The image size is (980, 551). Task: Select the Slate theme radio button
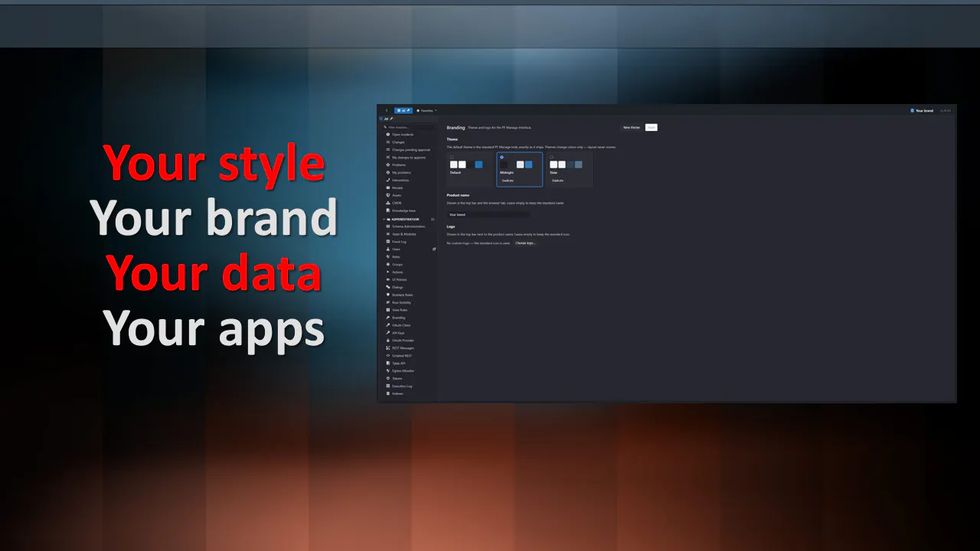pos(551,157)
